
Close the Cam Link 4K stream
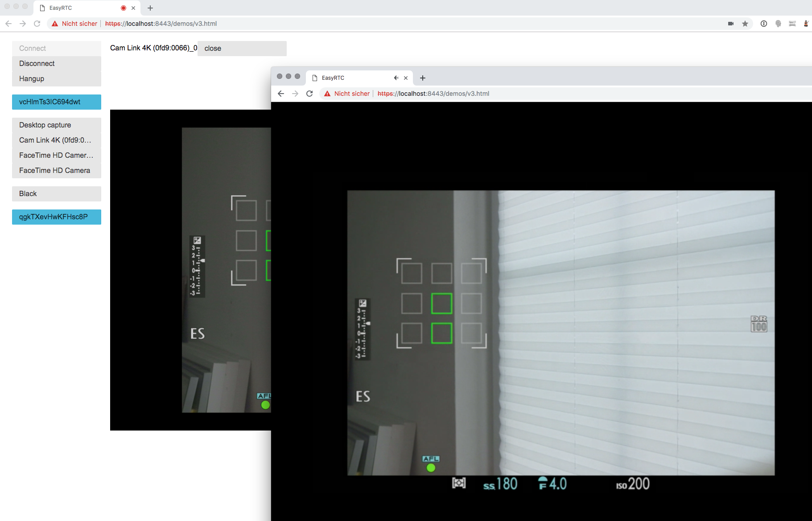click(242, 49)
